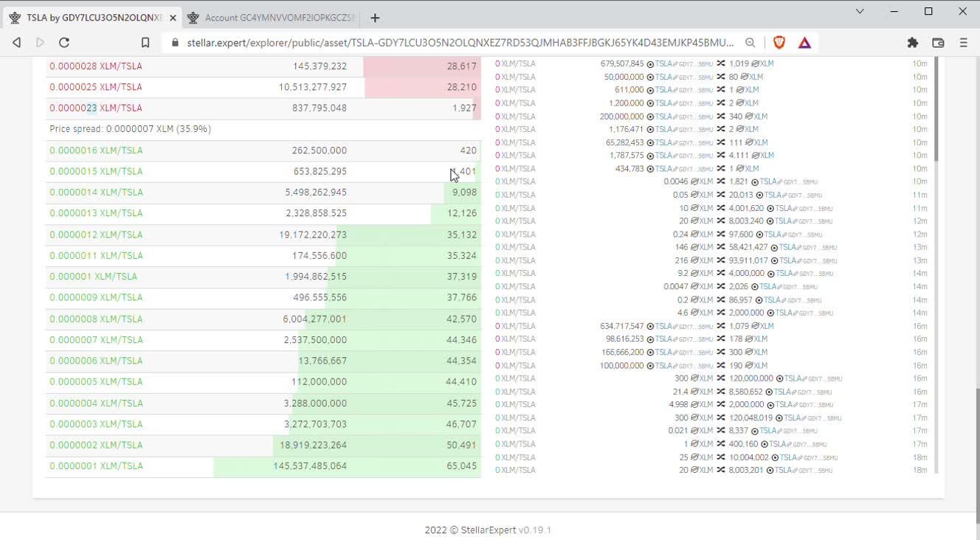Click the cumulative depth value 65,045
Viewport: 980px width, 540px height.
pos(462,466)
